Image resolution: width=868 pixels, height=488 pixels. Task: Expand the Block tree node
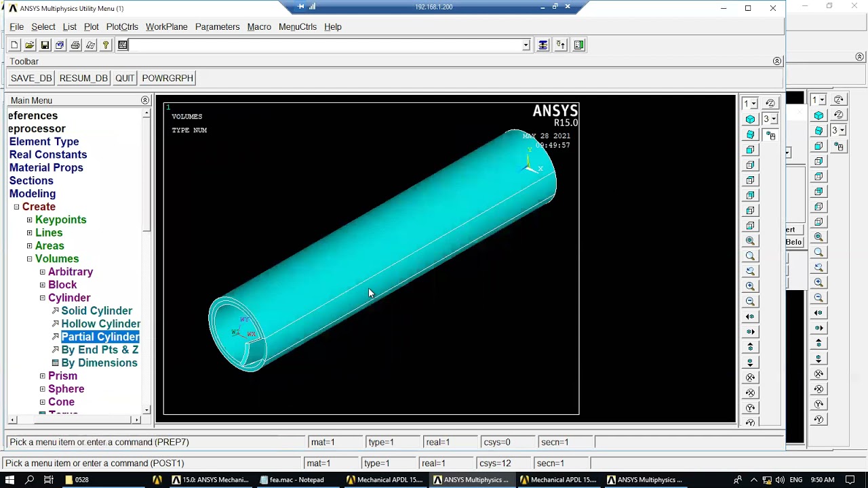click(42, 285)
